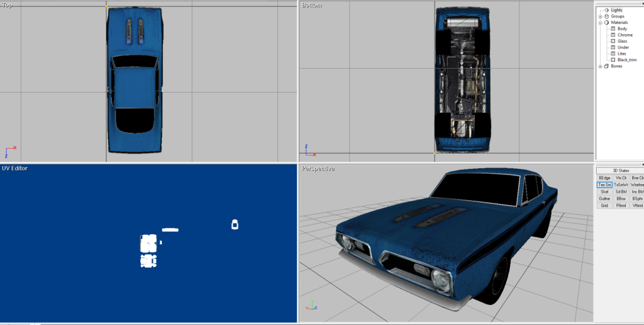This screenshot has width=644, height=325.
Task: Click the Black_trim material icon
Action: pyautogui.click(x=613, y=60)
